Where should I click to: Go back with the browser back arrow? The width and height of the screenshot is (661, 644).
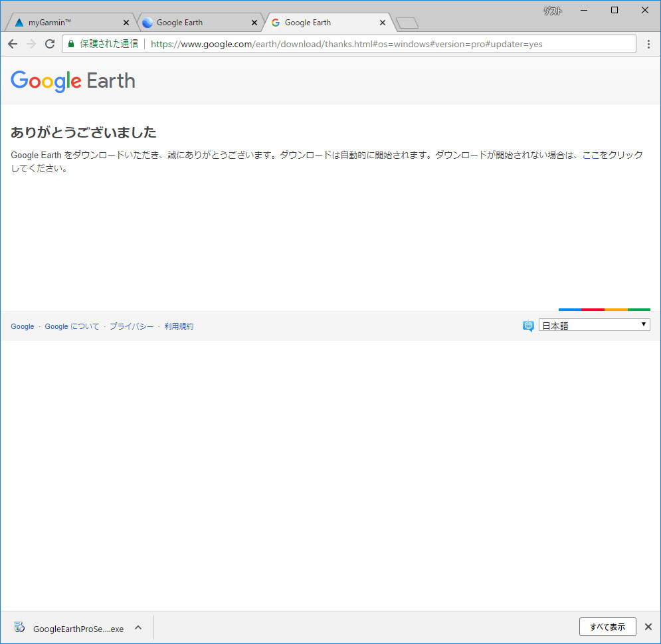pos(13,44)
